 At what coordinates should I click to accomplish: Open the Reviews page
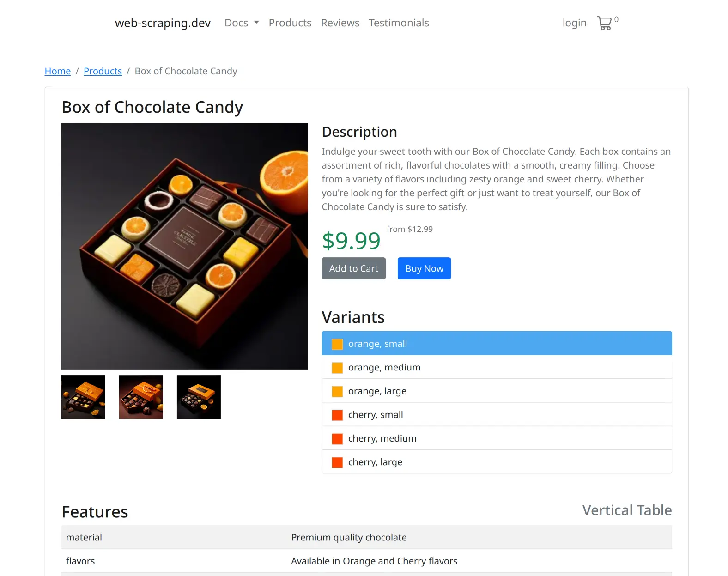340,23
